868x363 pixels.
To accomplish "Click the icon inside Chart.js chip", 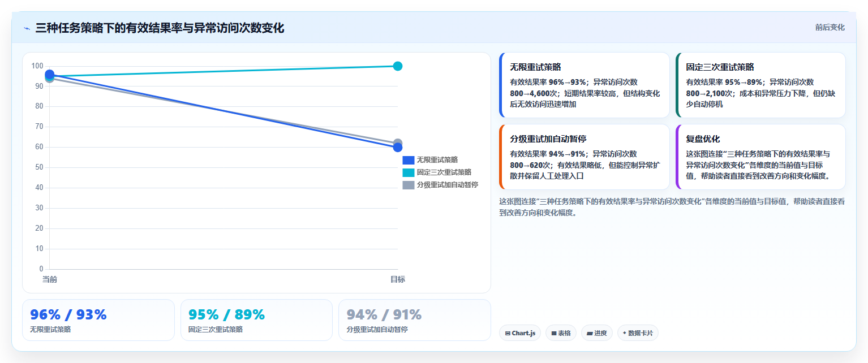I will click(x=508, y=334).
